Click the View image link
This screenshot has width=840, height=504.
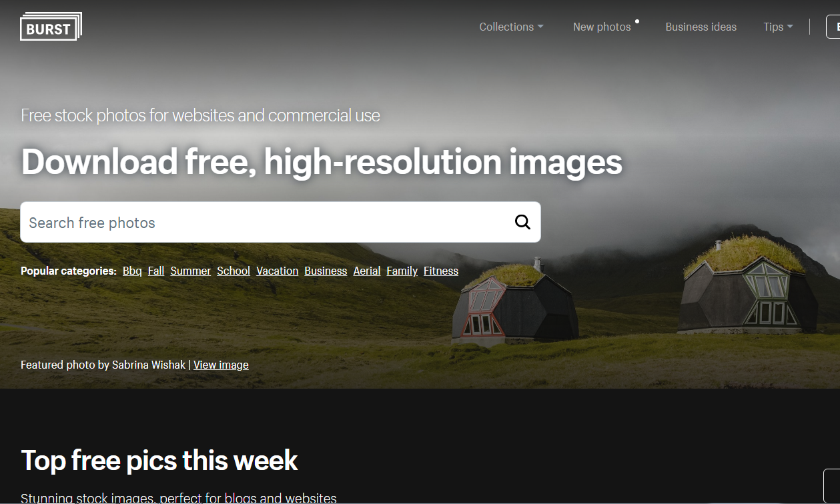(x=221, y=365)
